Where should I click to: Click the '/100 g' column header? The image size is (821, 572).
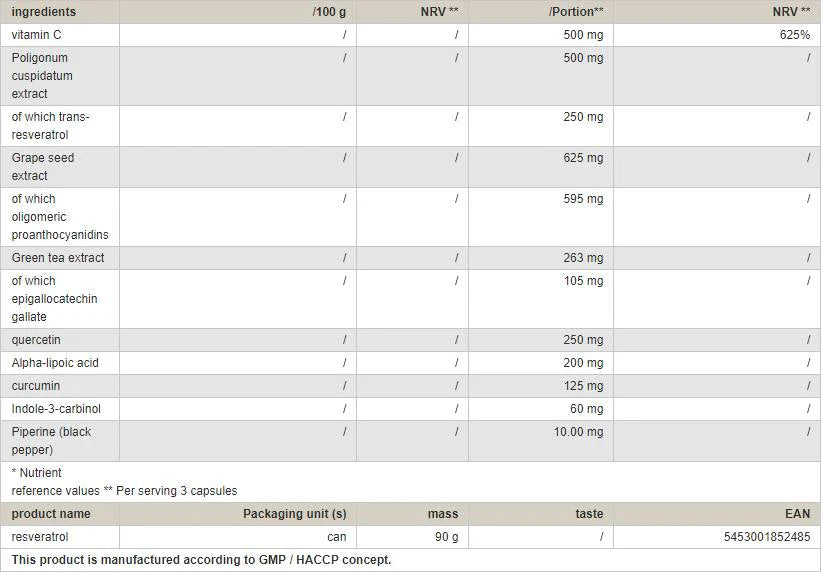coord(329,12)
